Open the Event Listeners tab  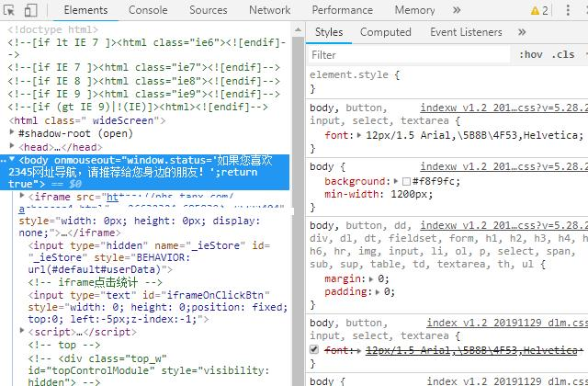tap(466, 32)
